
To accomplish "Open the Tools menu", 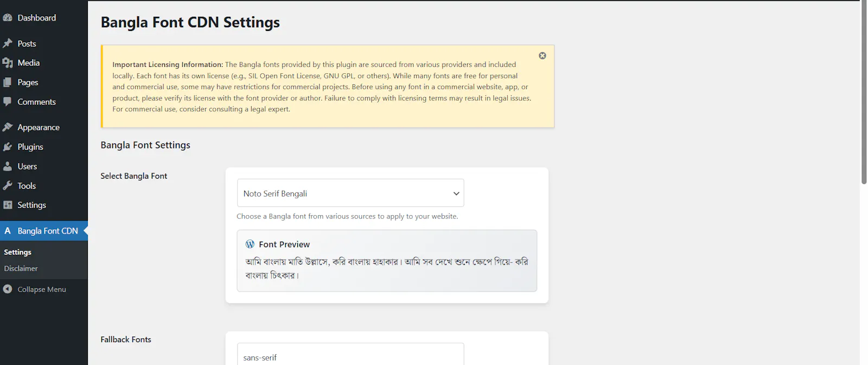I will pos(44,186).
